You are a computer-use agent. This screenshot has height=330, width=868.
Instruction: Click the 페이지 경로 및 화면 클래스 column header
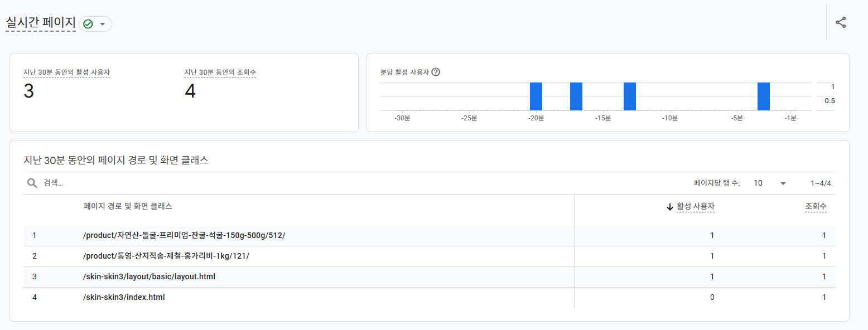tap(128, 206)
